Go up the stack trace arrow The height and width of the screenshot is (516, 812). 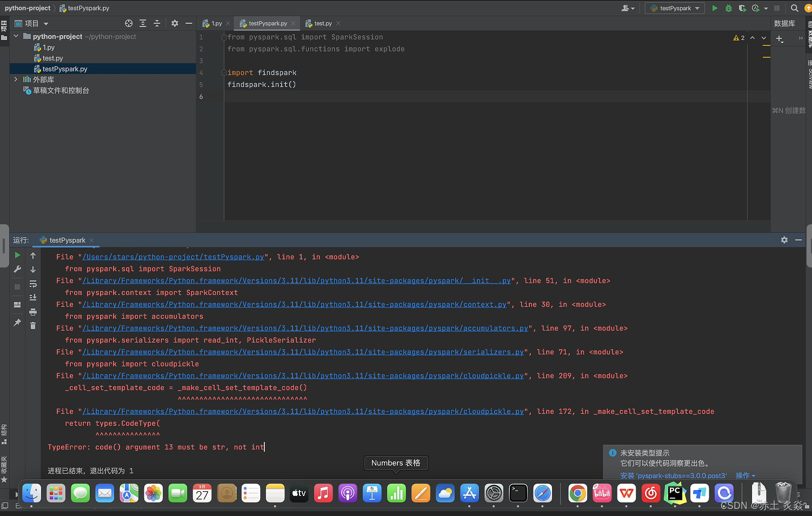coord(33,256)
